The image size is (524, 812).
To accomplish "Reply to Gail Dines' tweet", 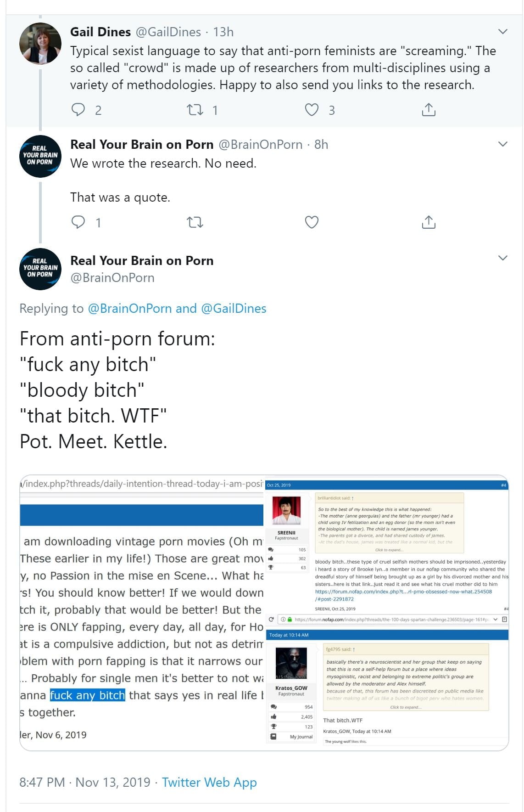I will pos(78,110).
